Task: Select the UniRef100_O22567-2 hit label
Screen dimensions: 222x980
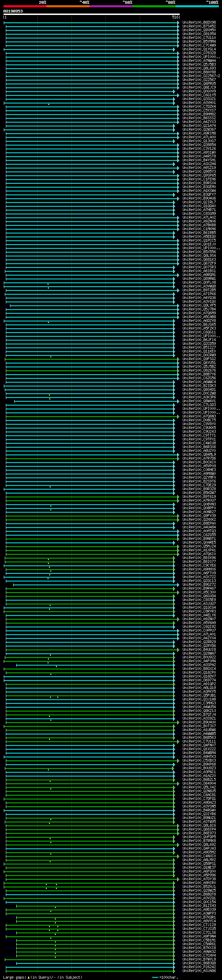Action: point(201,76)
